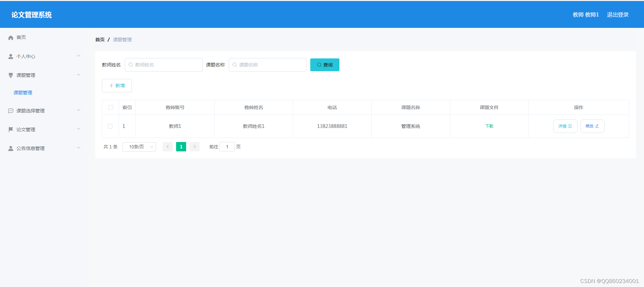Click the 课题管理 breadcrumb text
Screen dimensions: 644x287
click(x=122, y=40)
